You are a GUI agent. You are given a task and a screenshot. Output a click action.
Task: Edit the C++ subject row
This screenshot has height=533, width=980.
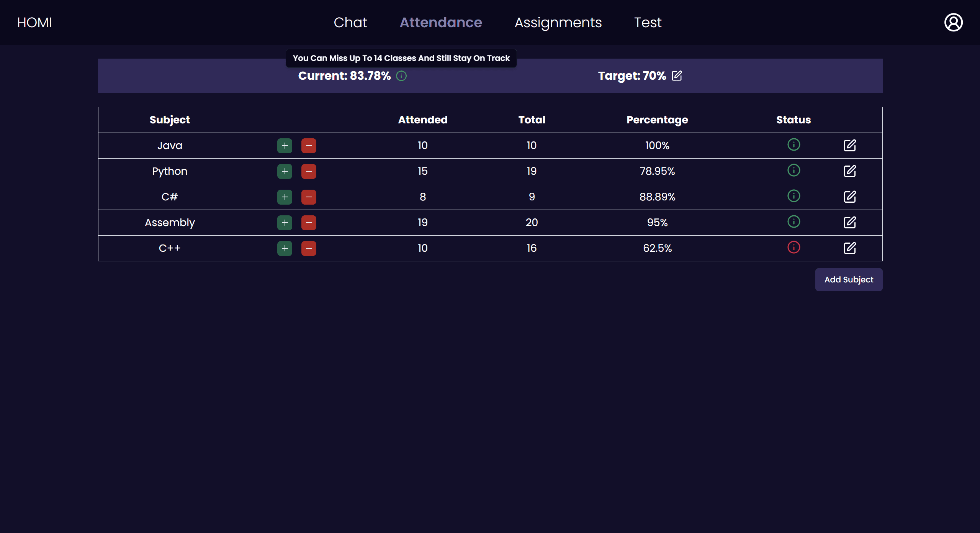pyautogui.click(x=850, y=248)
